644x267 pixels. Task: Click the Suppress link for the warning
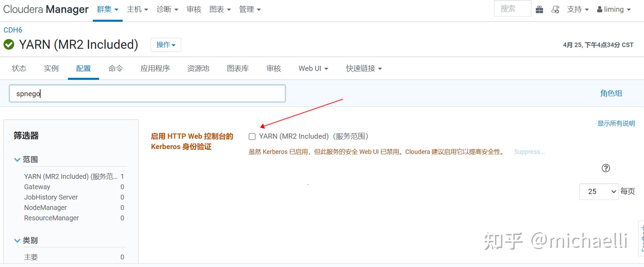(x=529, y=152)
